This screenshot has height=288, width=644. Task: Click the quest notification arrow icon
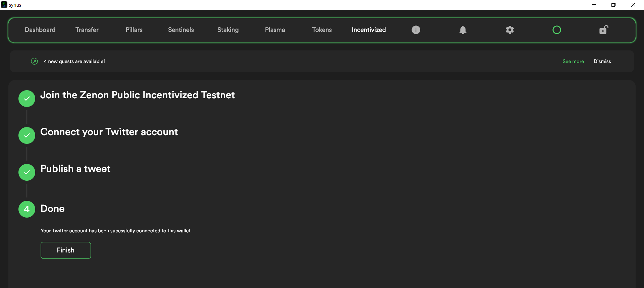[x=34, y=61]
